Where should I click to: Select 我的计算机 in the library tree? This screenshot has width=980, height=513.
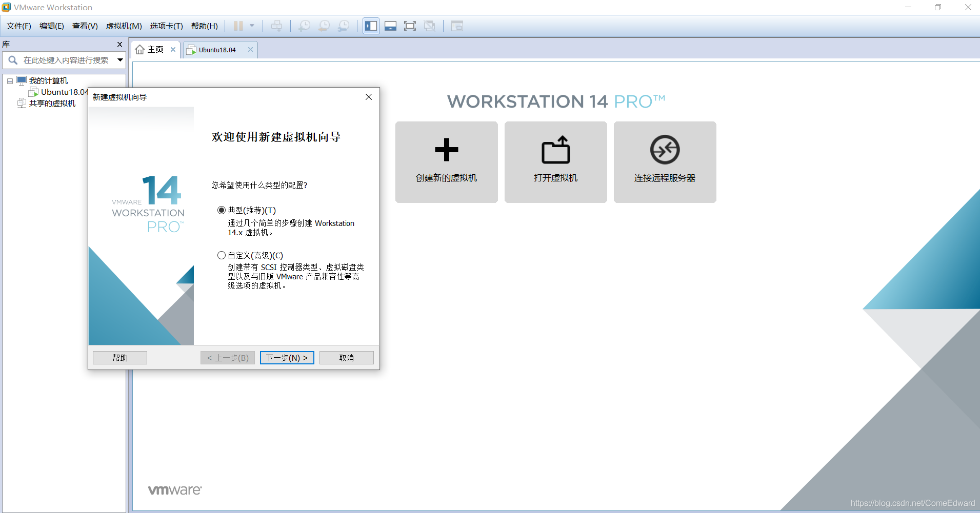click(48, 81)
